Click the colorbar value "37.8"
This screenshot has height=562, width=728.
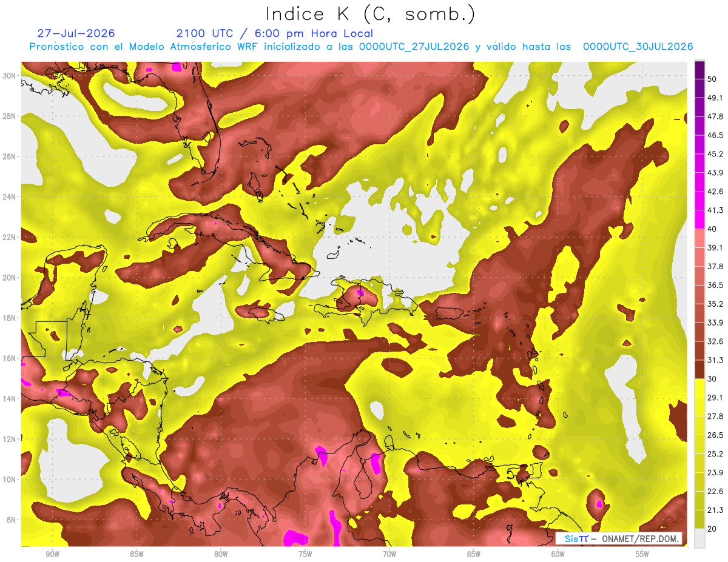pos(716,267)
